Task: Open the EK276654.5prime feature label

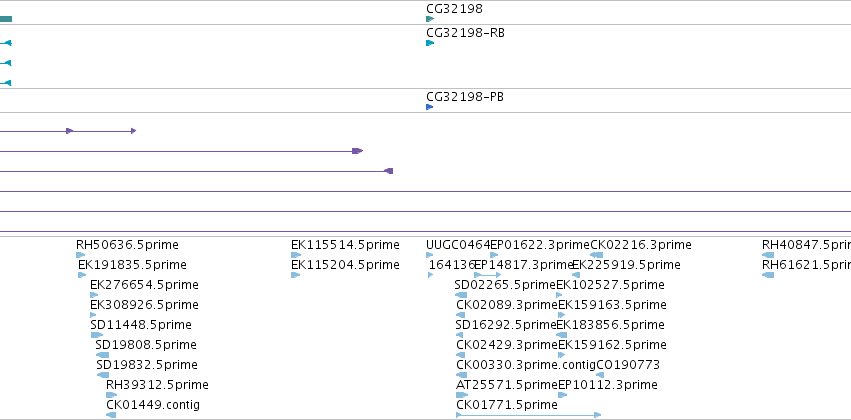Action: [x=144, y=285]
